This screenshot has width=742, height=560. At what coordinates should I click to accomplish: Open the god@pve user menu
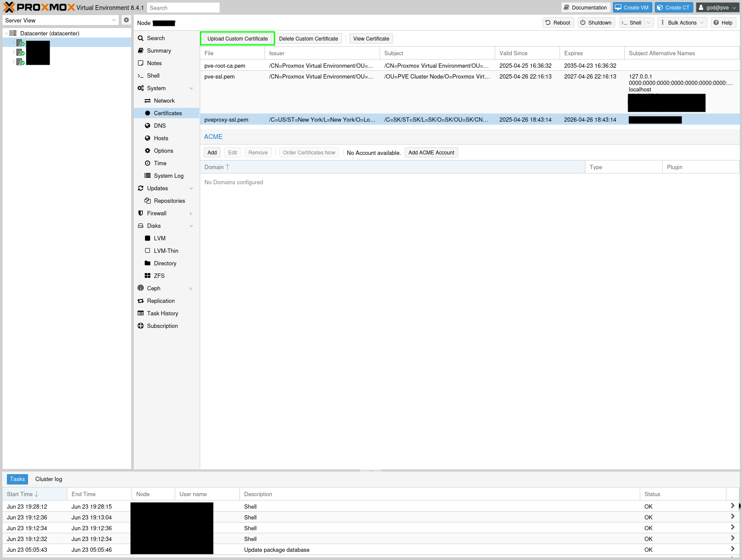(x=718, y=7)
